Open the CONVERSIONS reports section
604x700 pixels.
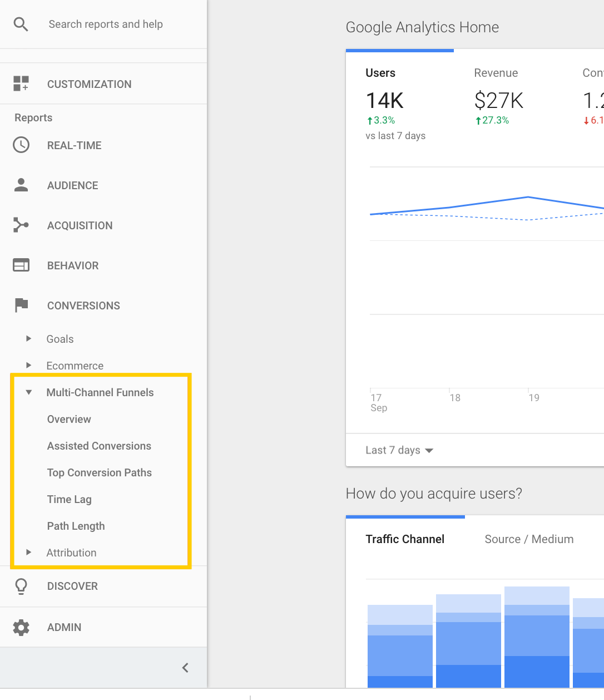[83, 305]
